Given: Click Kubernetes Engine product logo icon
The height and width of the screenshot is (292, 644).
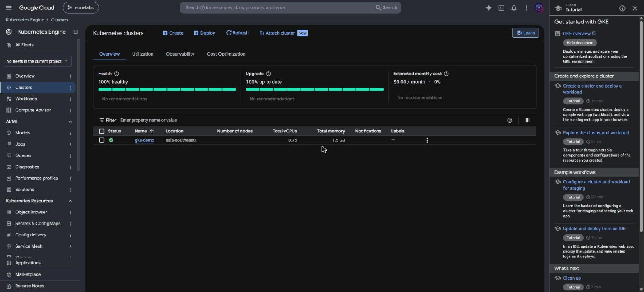Looking at the screenshot, I should click(9, 32).
